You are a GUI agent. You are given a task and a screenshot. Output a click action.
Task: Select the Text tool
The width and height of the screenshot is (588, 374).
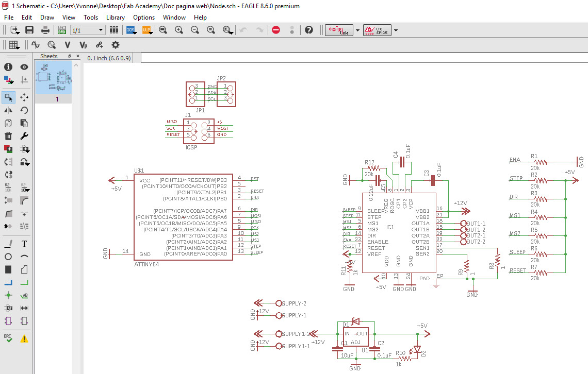point(24,244)
